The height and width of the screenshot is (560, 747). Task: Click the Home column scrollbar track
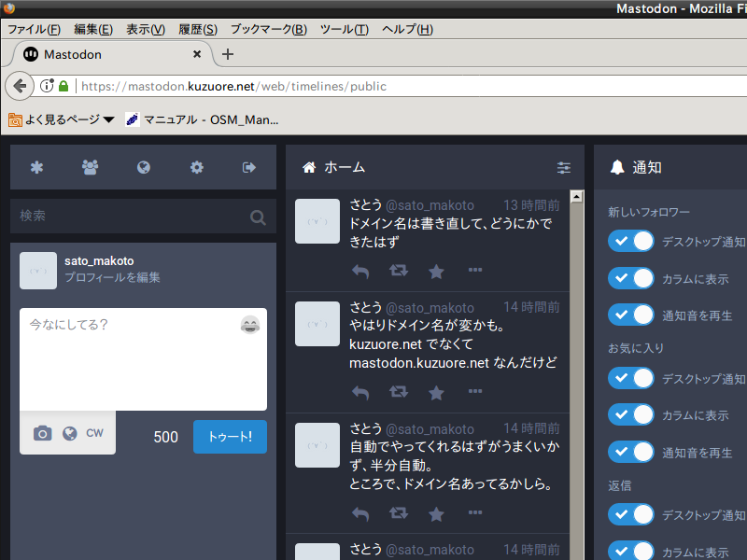[x=576, y=381]
